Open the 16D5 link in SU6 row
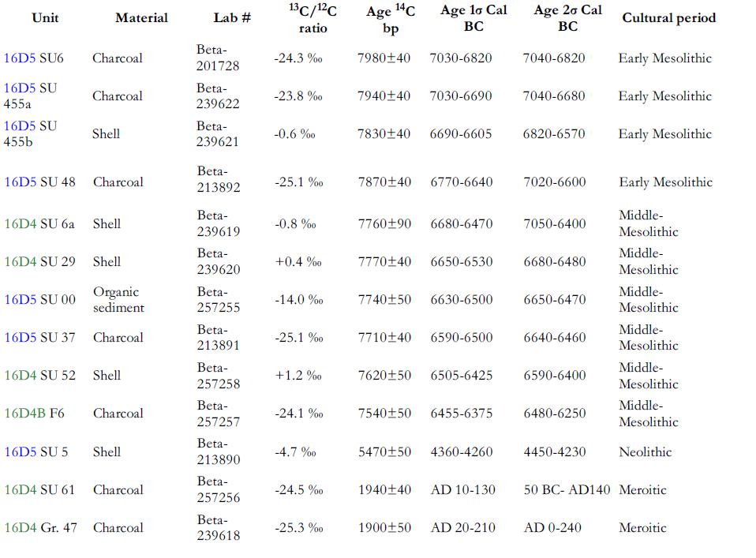This screenshot has width=756, height=558. point(20,58)
